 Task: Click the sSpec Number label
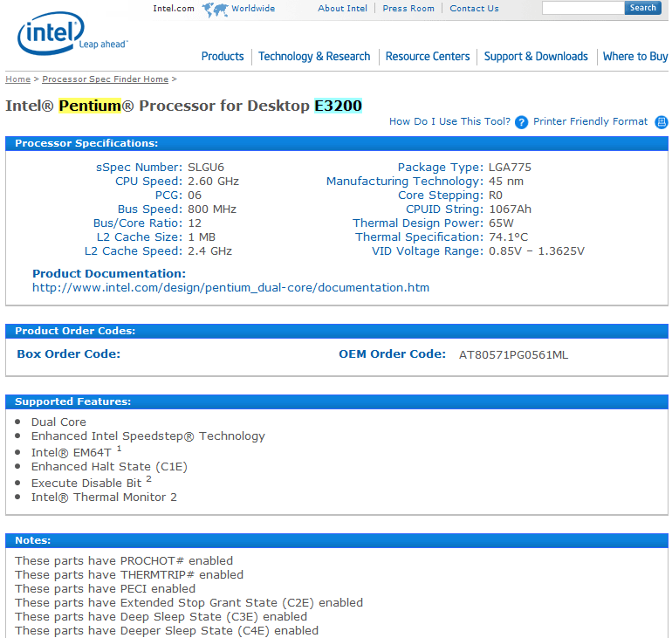click(x=140, y=167)
